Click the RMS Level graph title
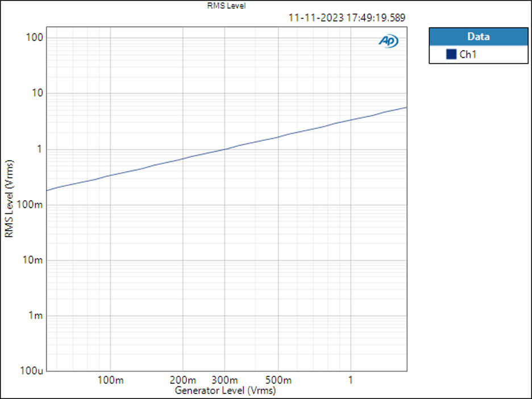This screenshot has width=532, height=399. click(226, 6)
